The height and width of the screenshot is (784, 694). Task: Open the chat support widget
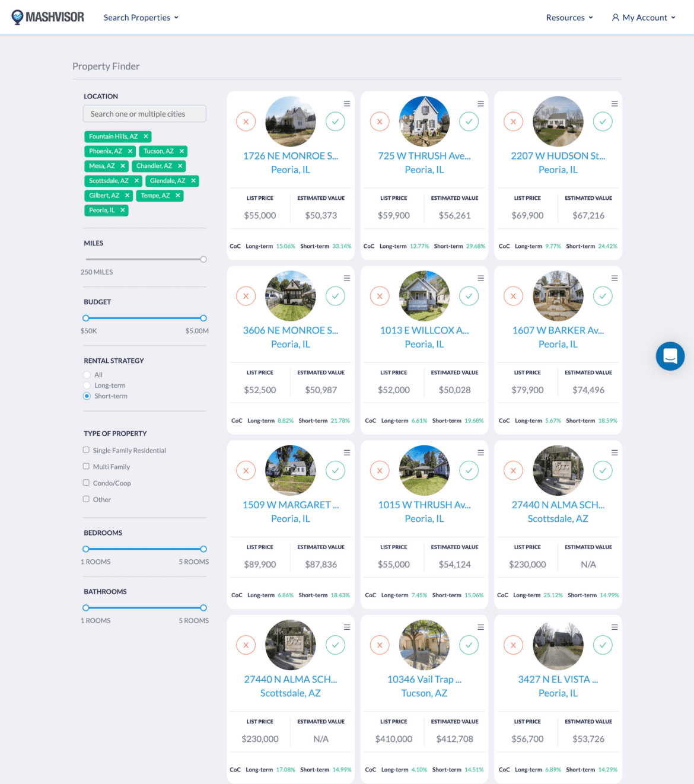pos(670,356)
